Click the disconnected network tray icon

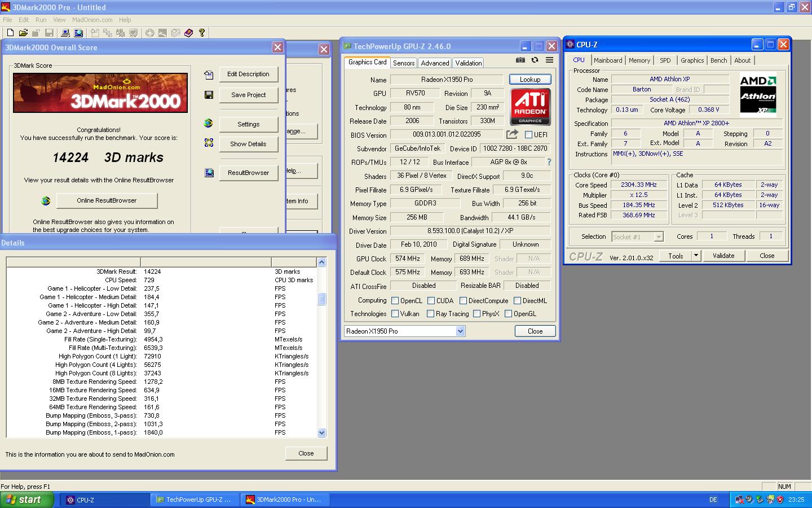click(740, 500)
